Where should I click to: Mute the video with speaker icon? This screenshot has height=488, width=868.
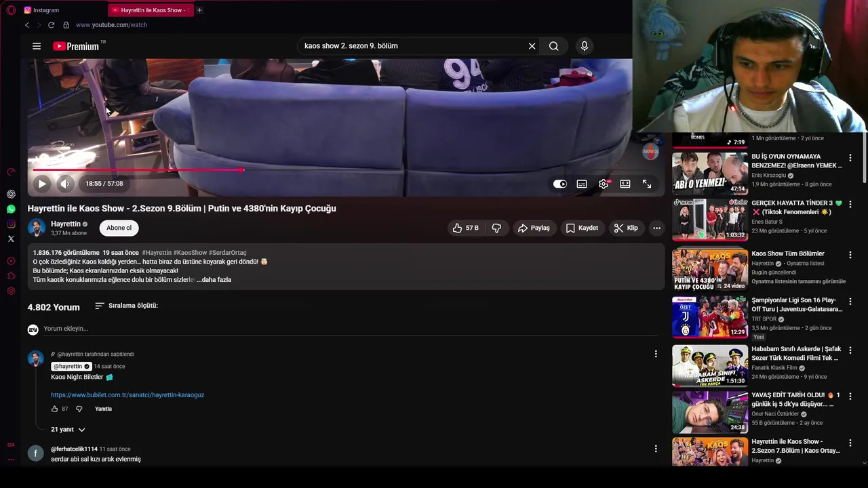(x=64, y=184)
